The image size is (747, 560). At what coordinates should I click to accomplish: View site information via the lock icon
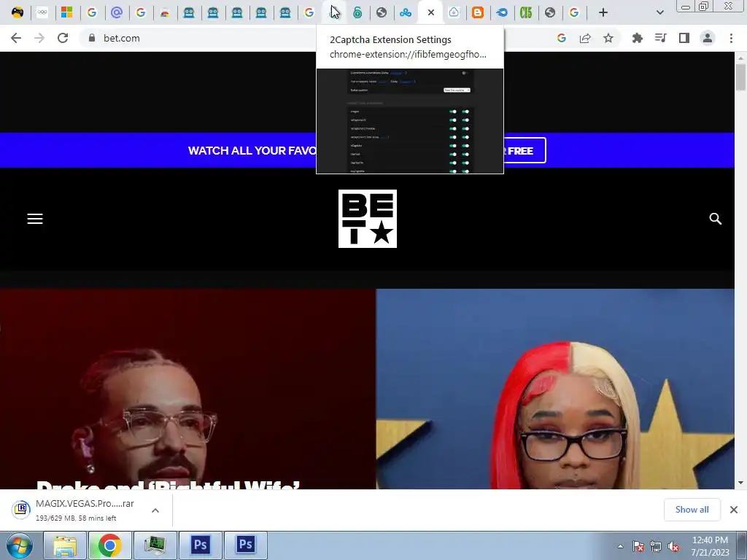click(92, 38)
